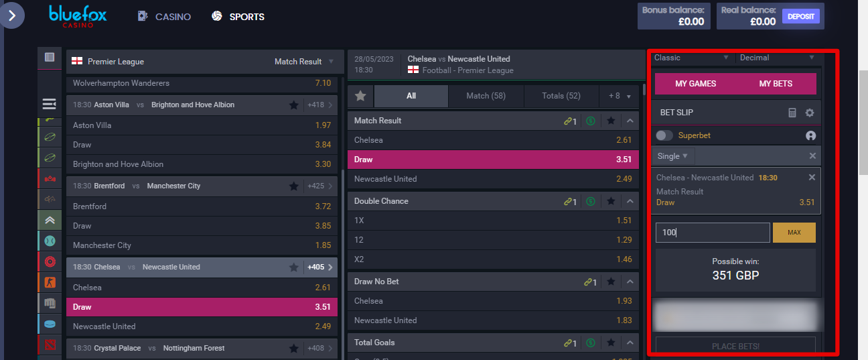
Task: Select the teal ball sport icon
Action: click(50, 240)
